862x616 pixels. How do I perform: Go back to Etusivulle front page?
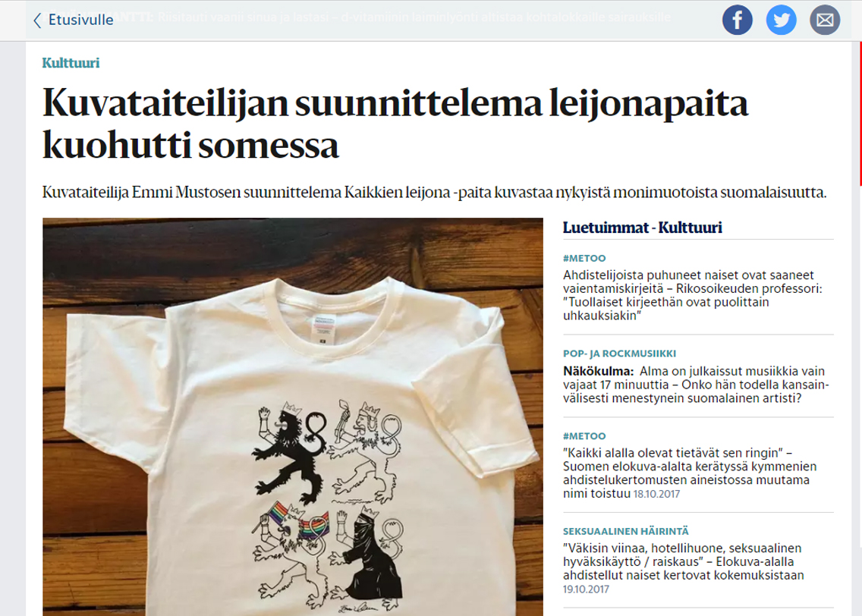(80, 20)
